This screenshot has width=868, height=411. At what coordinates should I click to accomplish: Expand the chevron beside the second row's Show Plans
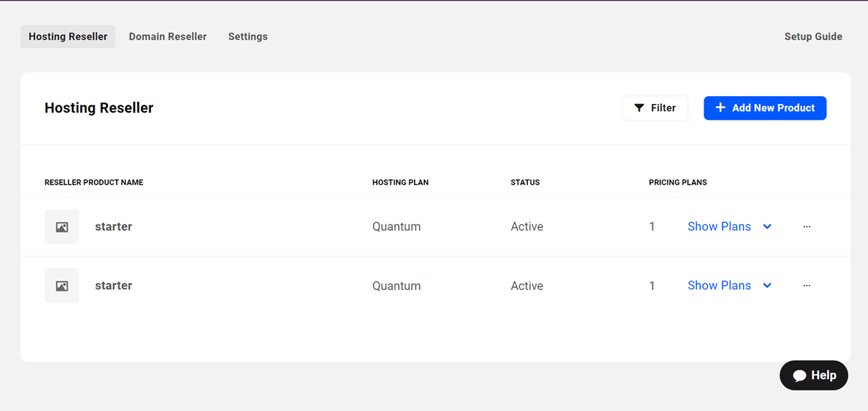point(767,286)
